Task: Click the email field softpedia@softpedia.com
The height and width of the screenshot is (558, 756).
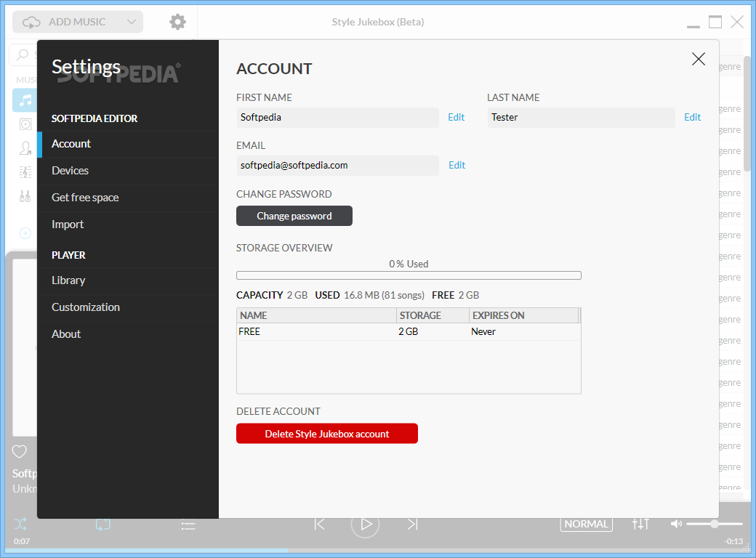Action: click(337, 165)
